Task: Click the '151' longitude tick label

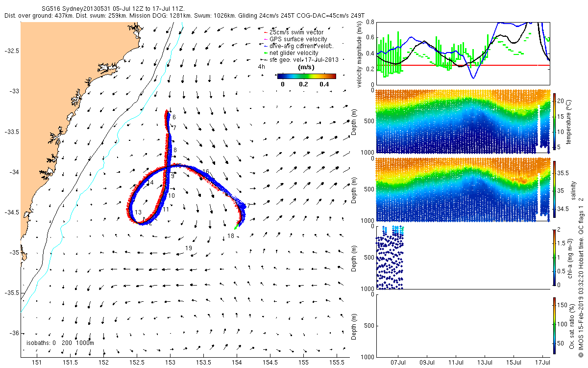Action: (37, 363)
